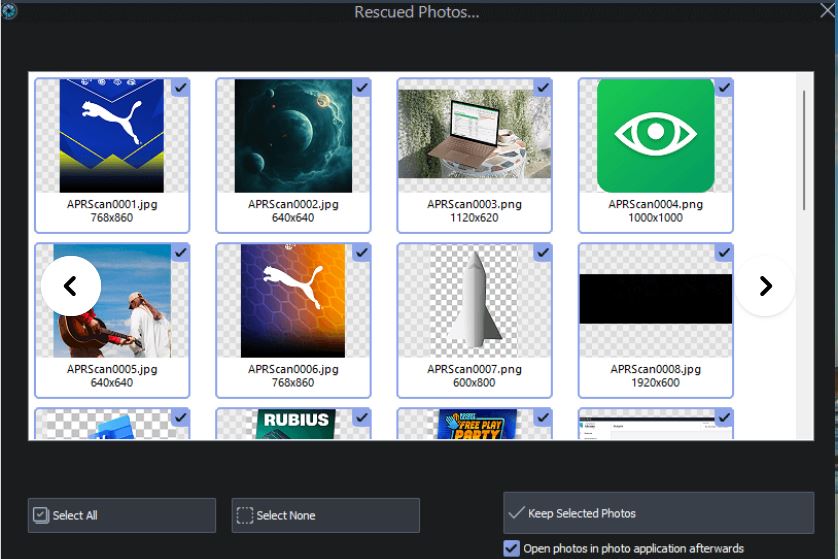Viewport: 838px width, 559px height.
Task: Click the photo grid vertical scrollbar
Action: [x=804, y=150]
